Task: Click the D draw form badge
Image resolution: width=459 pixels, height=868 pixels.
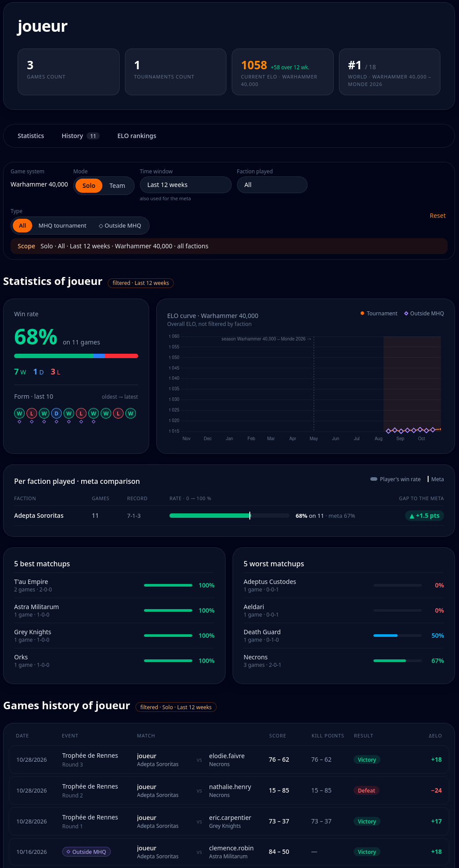Action: [x=56, y=413]
